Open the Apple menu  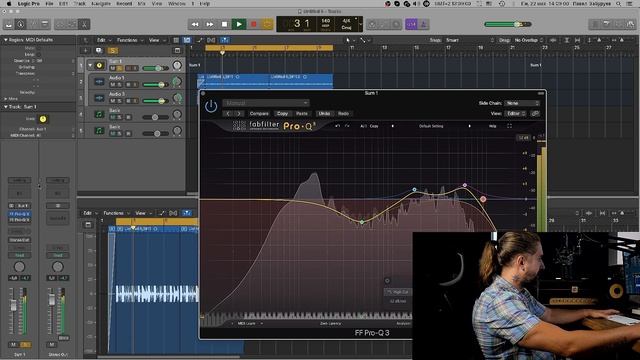point(9,4)
